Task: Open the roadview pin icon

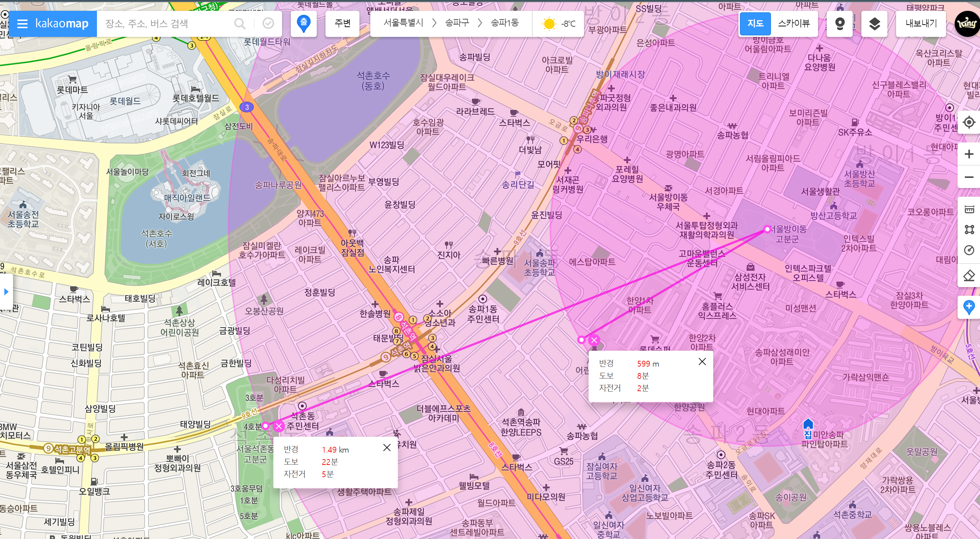Action: point(840,23)
